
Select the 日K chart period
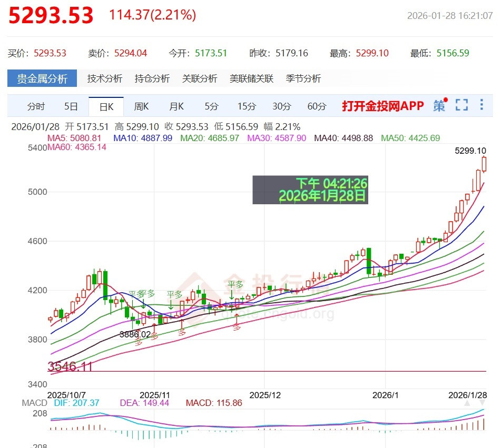106,107
